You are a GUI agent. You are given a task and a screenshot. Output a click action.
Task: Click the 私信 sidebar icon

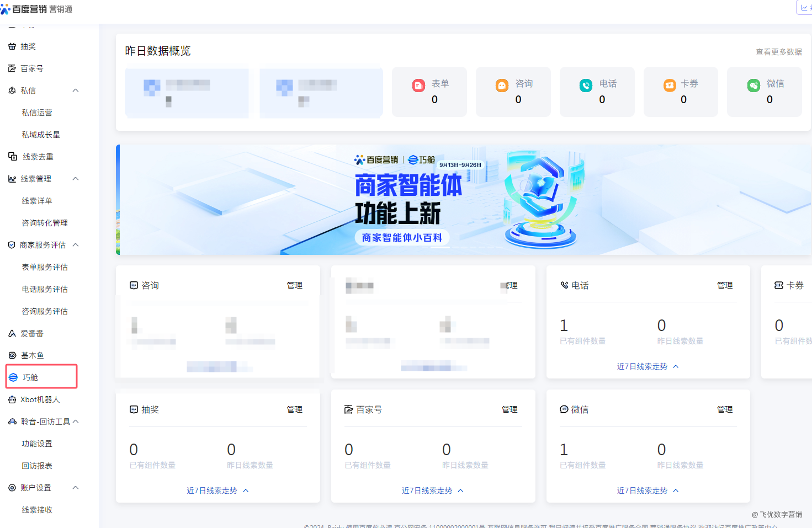[12, 90]
